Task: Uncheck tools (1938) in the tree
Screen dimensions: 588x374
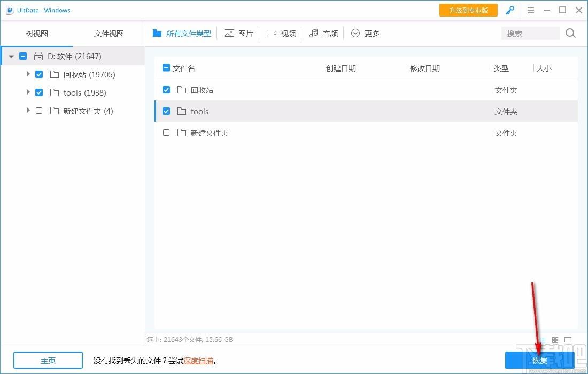Action: (39, 92)
